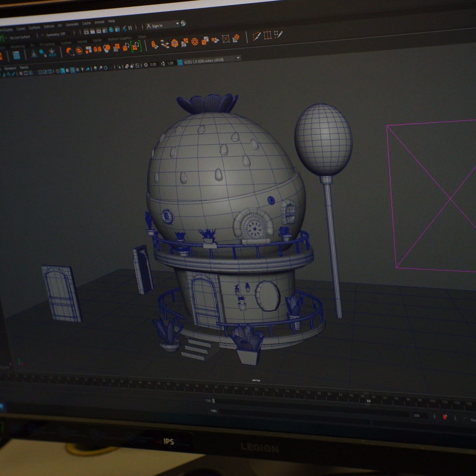Screen dimensions: 476x476
Task: Toggle the wireframe globe display icon
Action: 58,71
